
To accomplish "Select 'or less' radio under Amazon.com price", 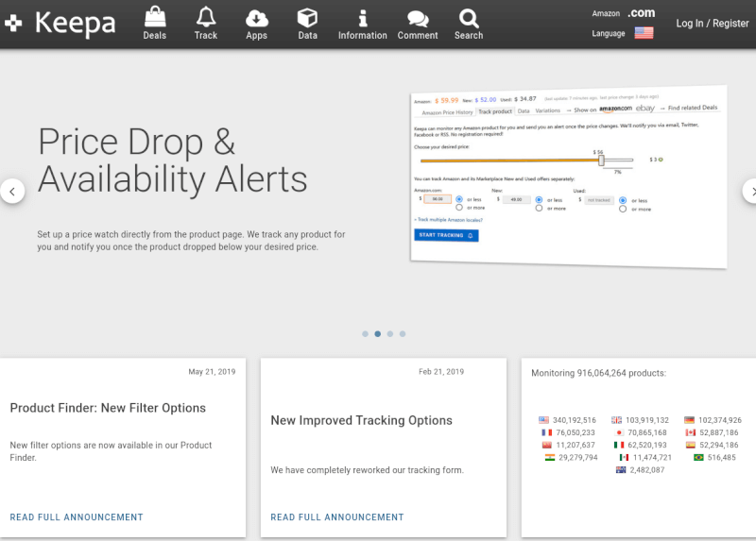I will coord(459,199).
